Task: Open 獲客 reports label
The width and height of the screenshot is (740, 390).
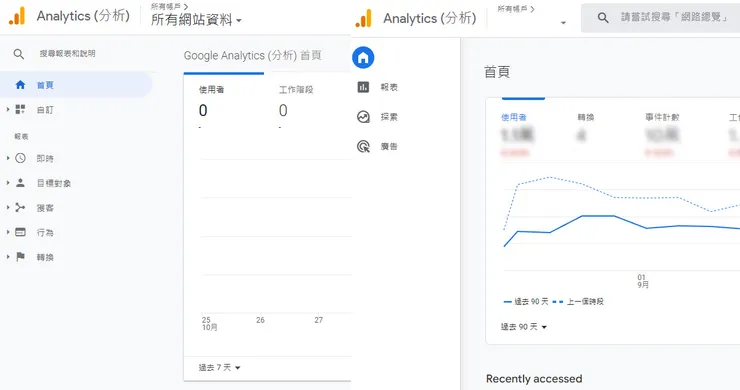Action: [45, 208]
